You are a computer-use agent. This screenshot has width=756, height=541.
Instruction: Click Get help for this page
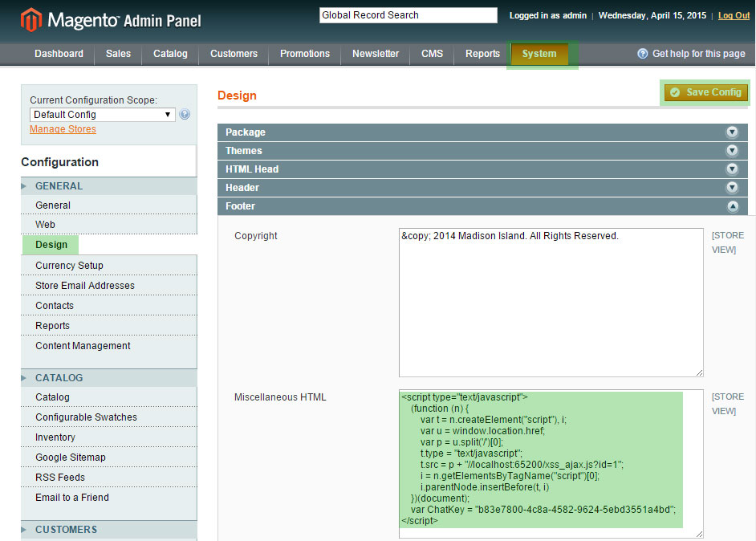coord(699,54)
